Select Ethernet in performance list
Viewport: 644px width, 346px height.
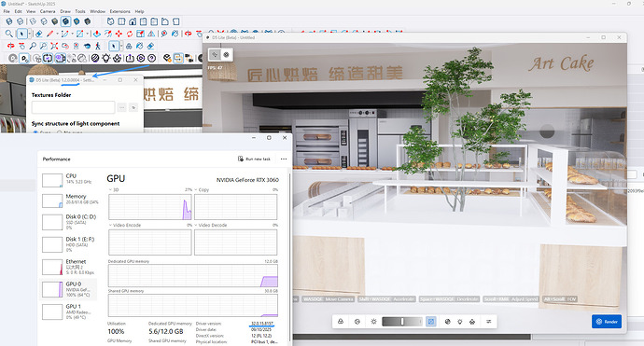tap(68, 267)
